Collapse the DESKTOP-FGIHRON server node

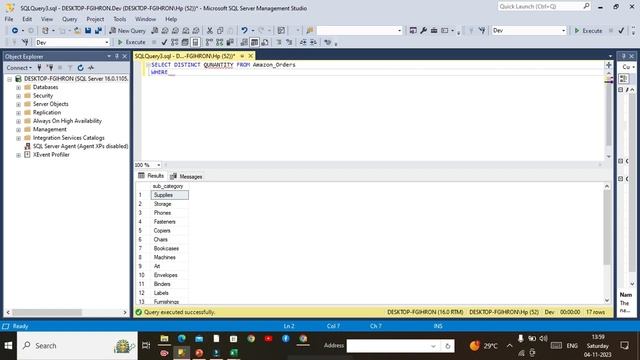9,79
